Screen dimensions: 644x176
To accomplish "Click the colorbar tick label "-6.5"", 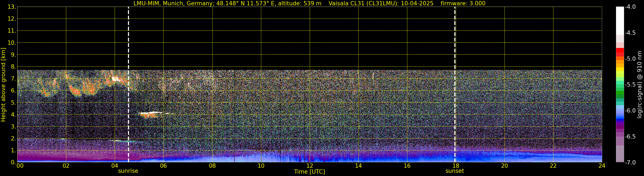I will (630, 137).
